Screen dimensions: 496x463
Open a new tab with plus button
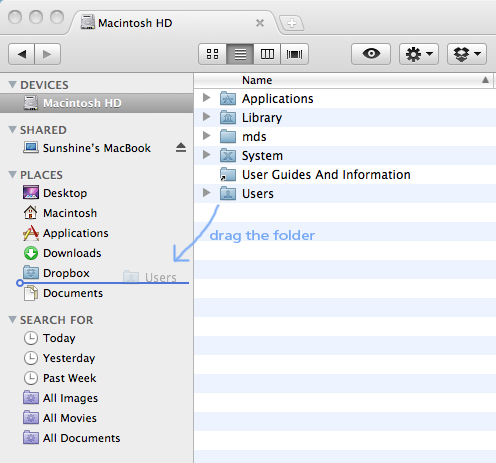(292, 23)
